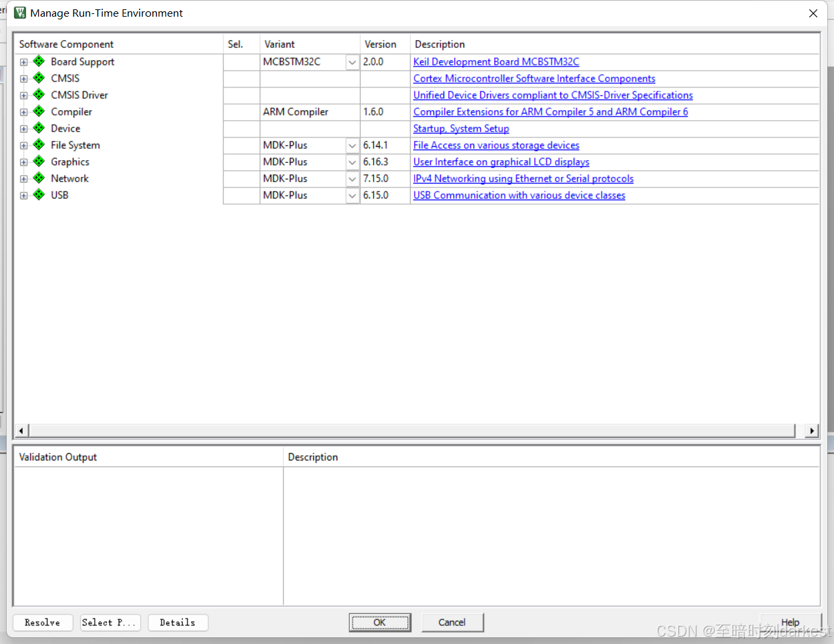Click the green icon beside File System
The width and height of the screenshot is (834, 644).
(x=39, y=145)
